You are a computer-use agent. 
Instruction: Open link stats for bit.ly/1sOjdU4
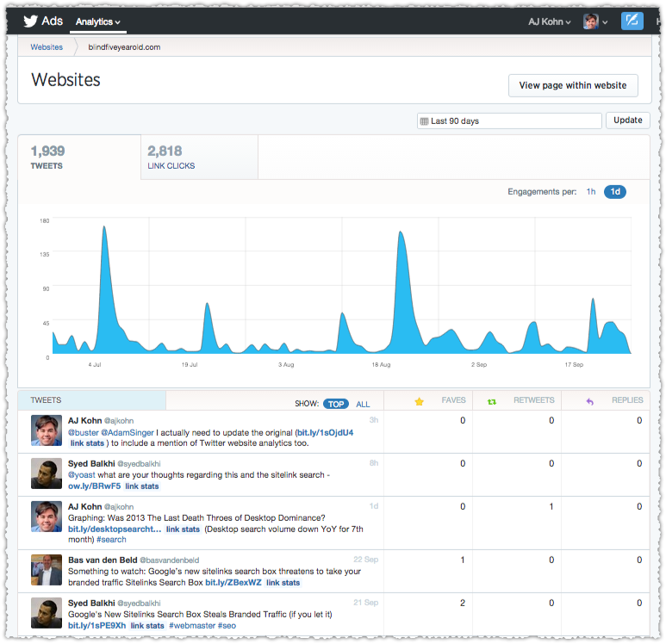click(87, 443)
